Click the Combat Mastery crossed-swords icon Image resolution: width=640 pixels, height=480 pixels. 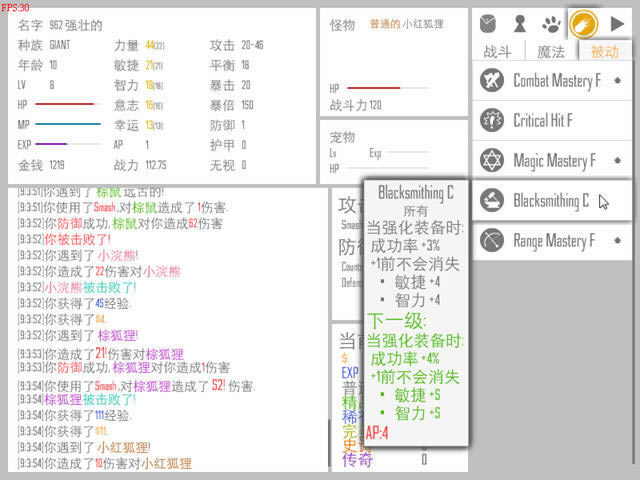pyautogui.click(x=492, y=80)
